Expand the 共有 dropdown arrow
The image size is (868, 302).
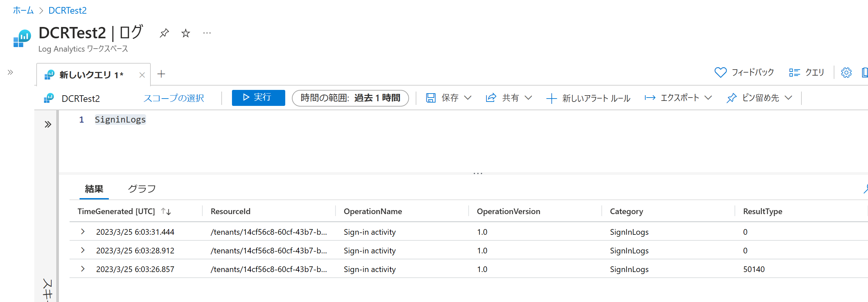click(x=528, y=98)
